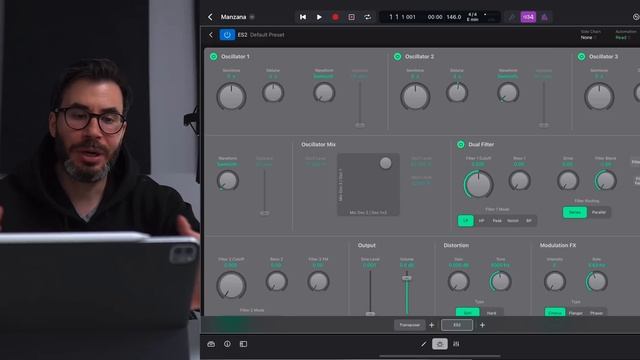Viewport: 640px width, 360px height.
Task: Click the Modulation FX Rate knob
Action: pos(597,281)
